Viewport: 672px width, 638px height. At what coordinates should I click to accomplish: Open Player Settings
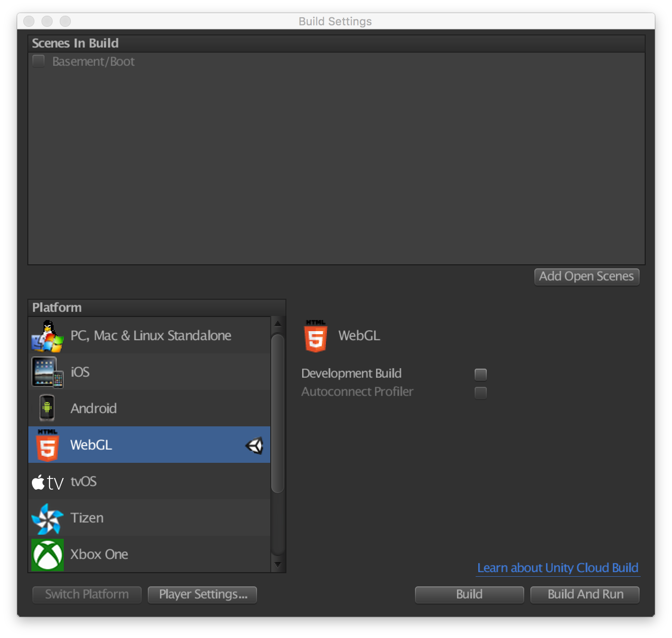(x=202, y=594)
